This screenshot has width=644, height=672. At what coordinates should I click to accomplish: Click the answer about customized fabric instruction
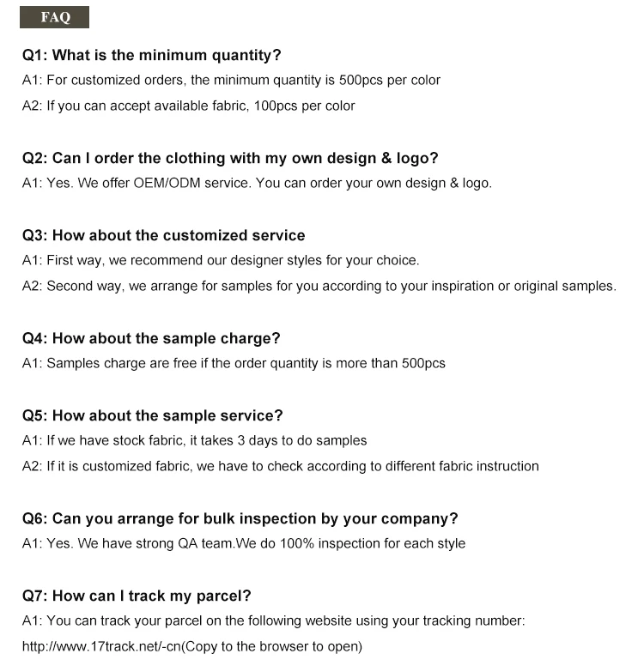coord(280,466)
